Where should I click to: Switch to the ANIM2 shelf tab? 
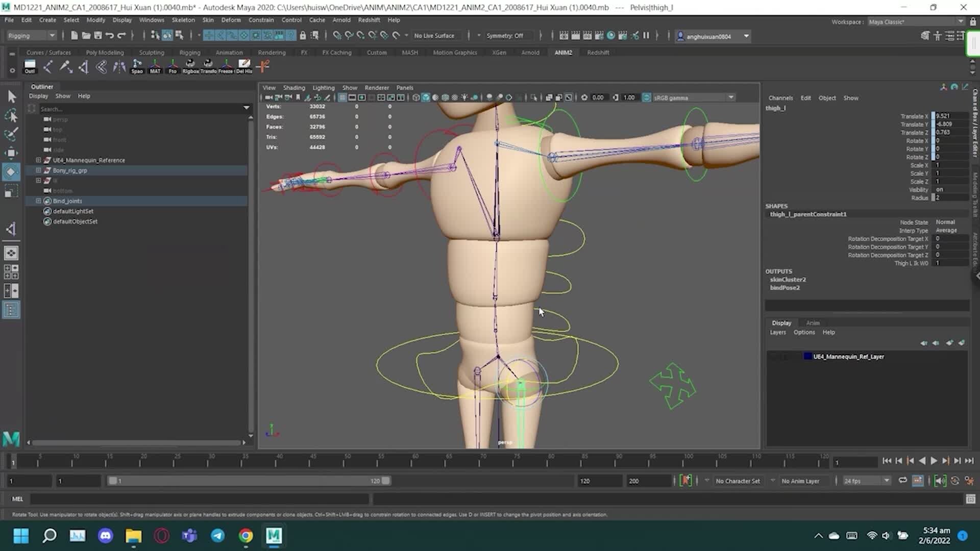(x=563, y=53)
